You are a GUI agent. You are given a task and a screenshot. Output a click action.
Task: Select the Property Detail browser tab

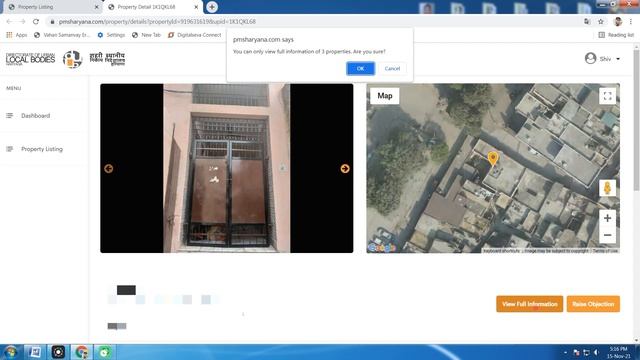[152, 7]
